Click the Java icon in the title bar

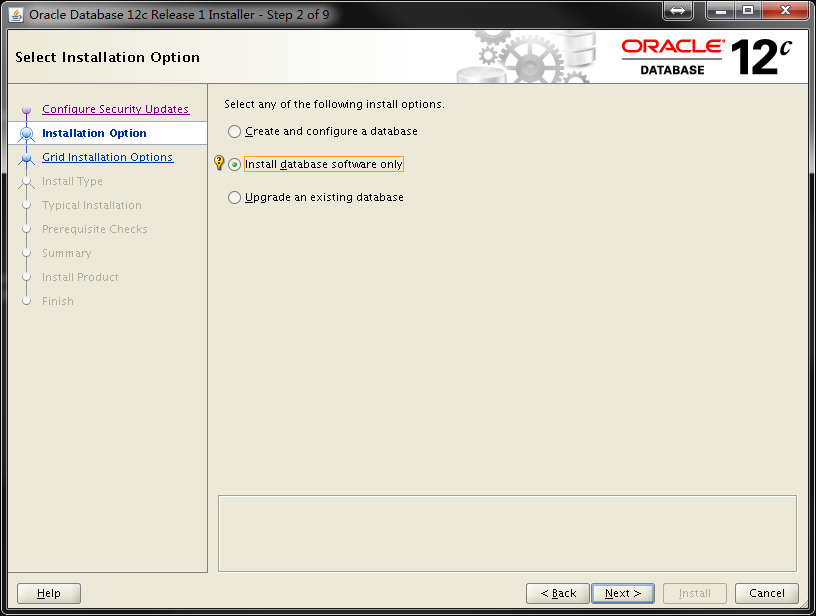(x=16, y=15)
